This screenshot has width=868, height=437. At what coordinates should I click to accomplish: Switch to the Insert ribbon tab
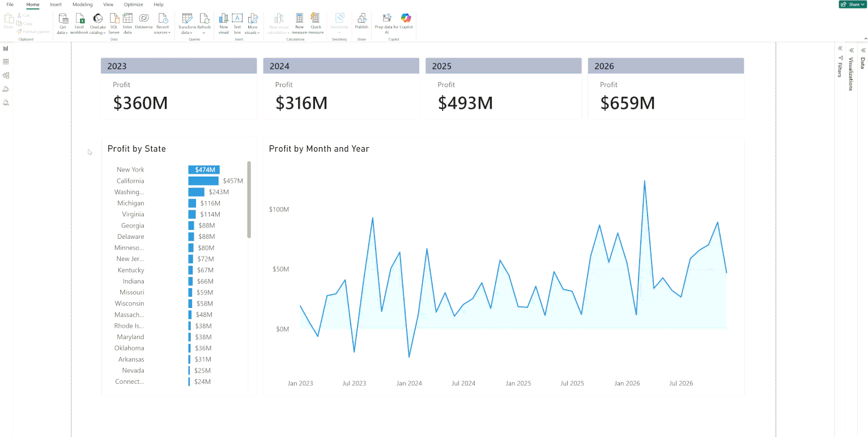click(x=56, y=5)
